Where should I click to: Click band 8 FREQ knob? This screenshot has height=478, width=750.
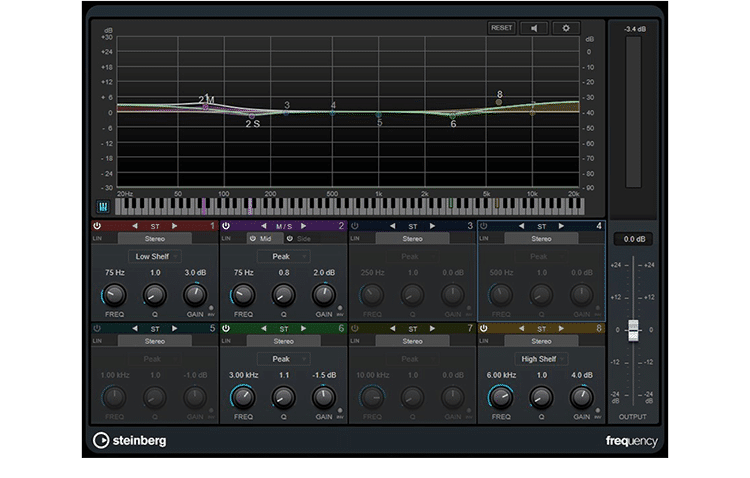click(501, 397)
